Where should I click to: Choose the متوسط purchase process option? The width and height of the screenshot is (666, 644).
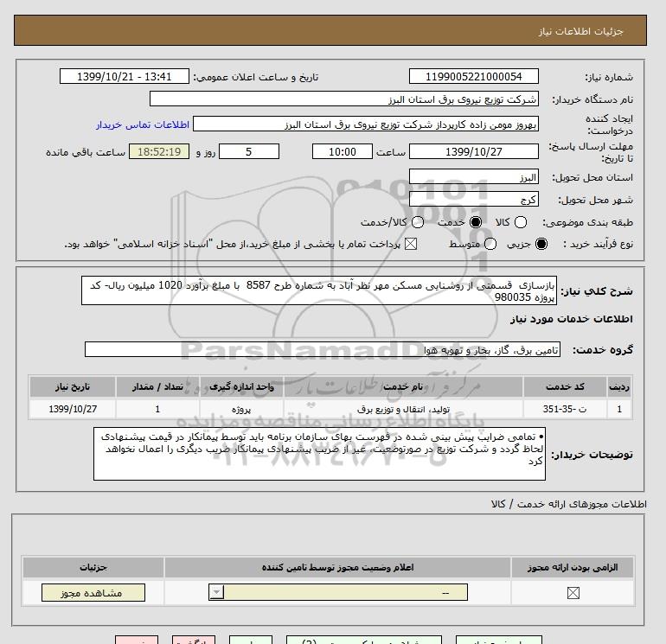click(x=490, y=244)
